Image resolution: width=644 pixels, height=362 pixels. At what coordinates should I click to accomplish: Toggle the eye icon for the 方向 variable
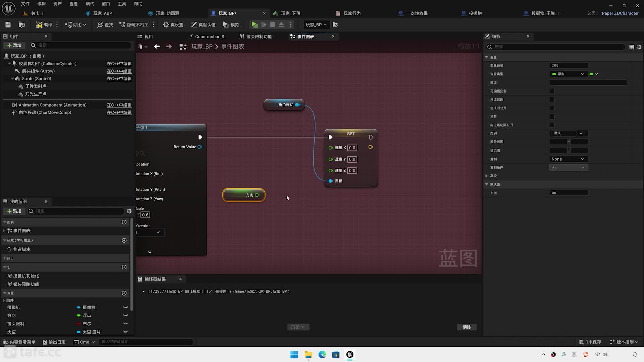tap(126, 315)
